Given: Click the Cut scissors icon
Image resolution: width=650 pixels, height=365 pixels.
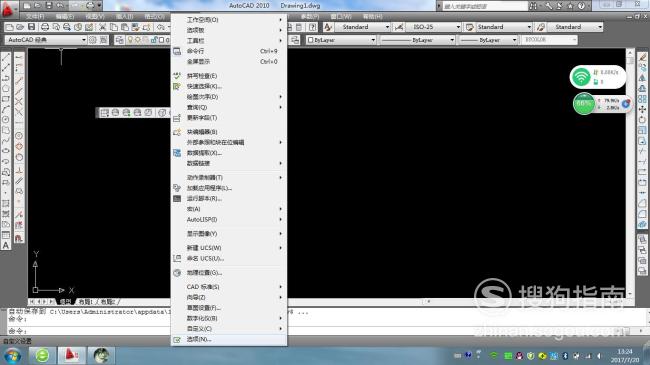Looking at the screenshot, I should (x=102, y=27).
